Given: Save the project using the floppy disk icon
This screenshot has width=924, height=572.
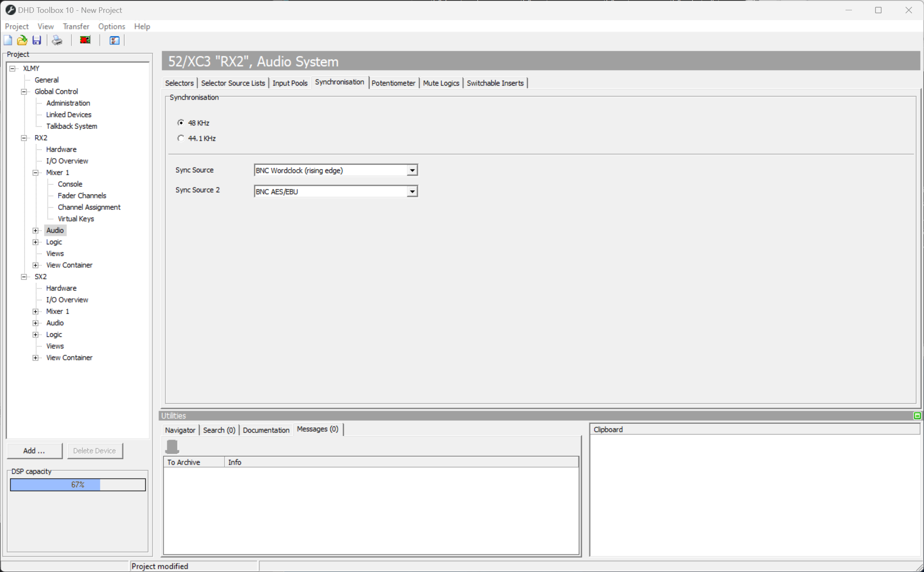Looking at the screenshot, I should [36, 40].
